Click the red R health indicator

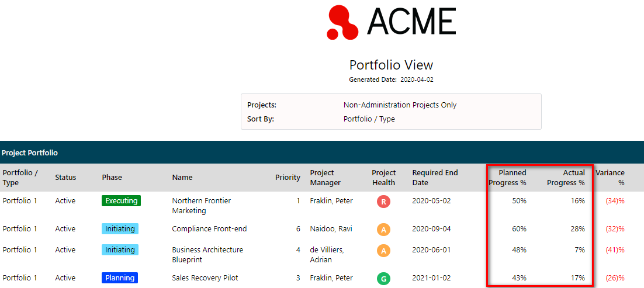(x=383, y=202)
